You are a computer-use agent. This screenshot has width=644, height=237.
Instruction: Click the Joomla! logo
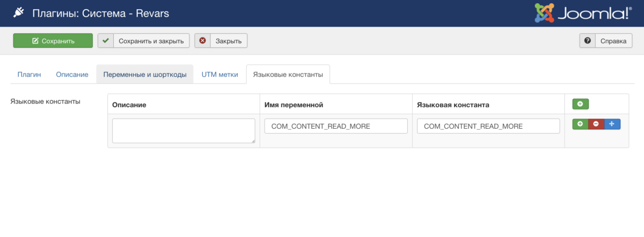click(582, 13)
